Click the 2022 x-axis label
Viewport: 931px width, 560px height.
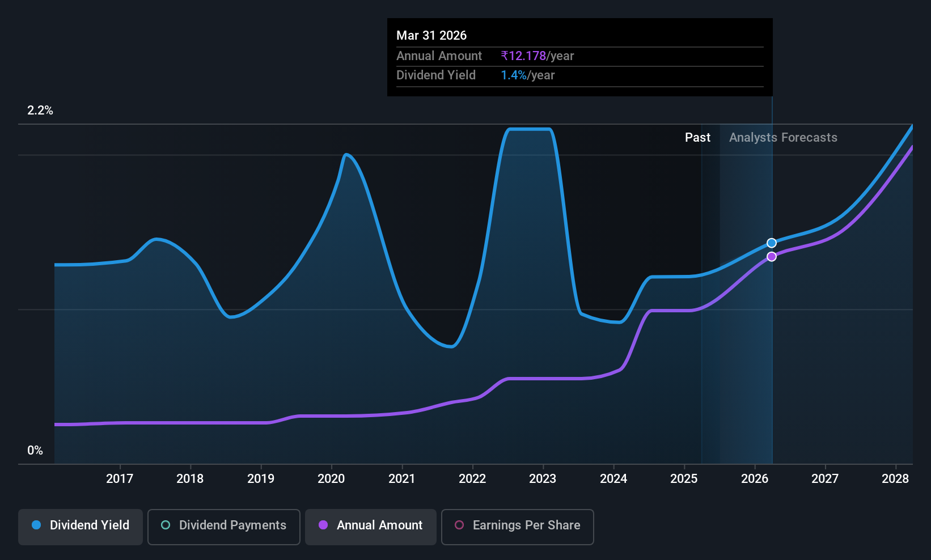(x=472, y=479)
